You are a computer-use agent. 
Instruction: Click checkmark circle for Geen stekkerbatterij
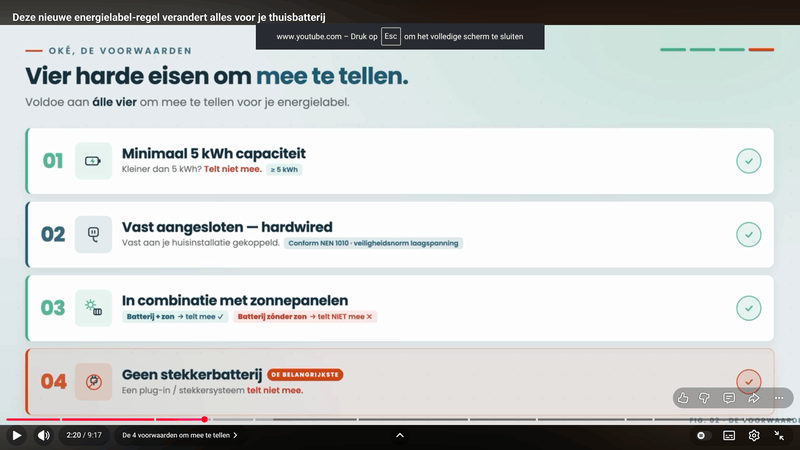[x=748, y=382]
